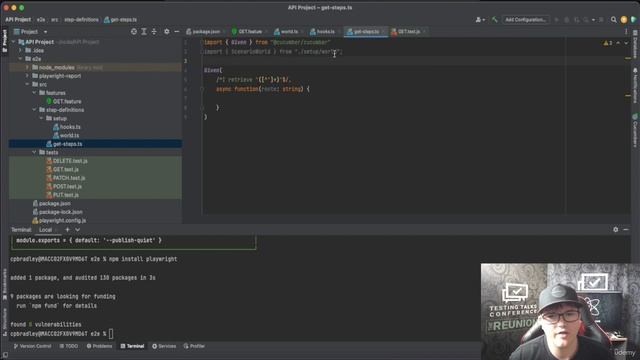Open TODO tool window
Viewport: 640px width, 360px height.
69,346
